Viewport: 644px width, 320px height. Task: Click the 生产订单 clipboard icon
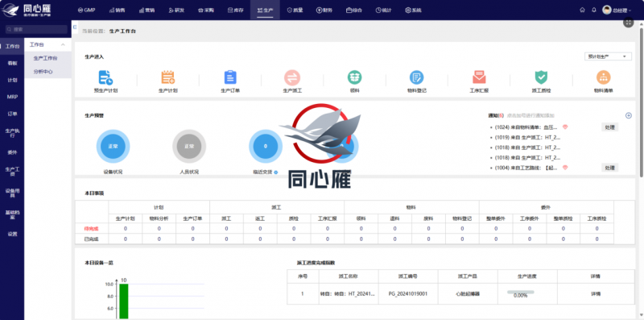coord(230,77)
